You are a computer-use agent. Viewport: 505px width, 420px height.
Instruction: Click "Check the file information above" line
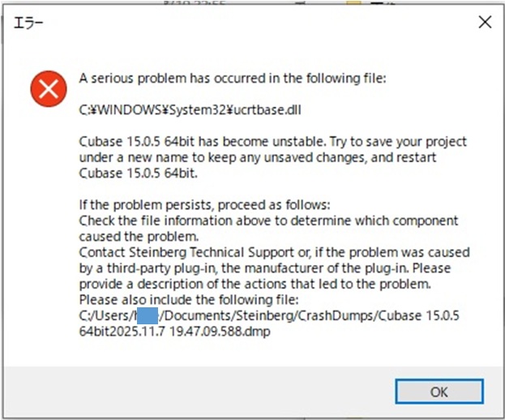pos(268,221)
